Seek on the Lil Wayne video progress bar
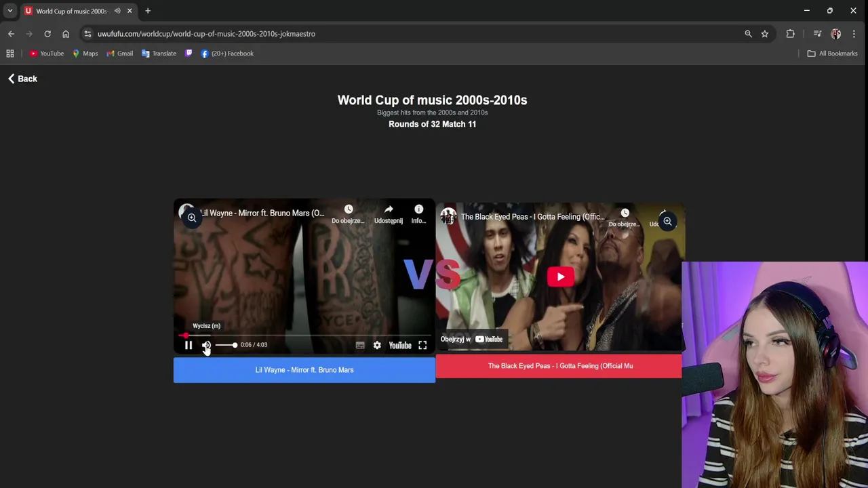 pos(304,335)
